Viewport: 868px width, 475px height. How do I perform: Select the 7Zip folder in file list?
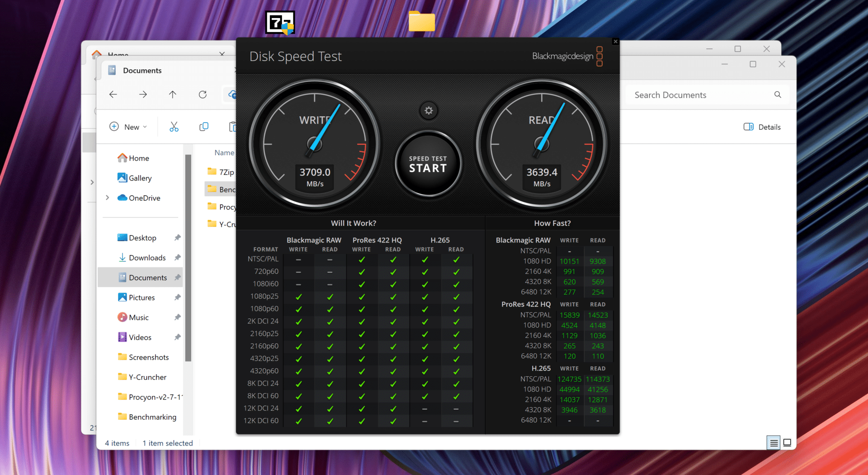point(221,172)
